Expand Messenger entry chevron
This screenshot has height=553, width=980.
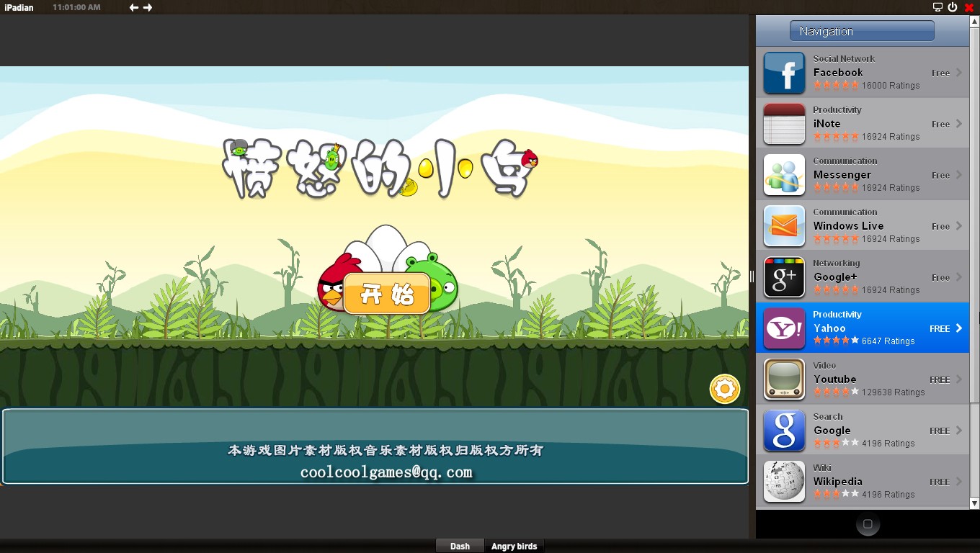click(959, 175)
